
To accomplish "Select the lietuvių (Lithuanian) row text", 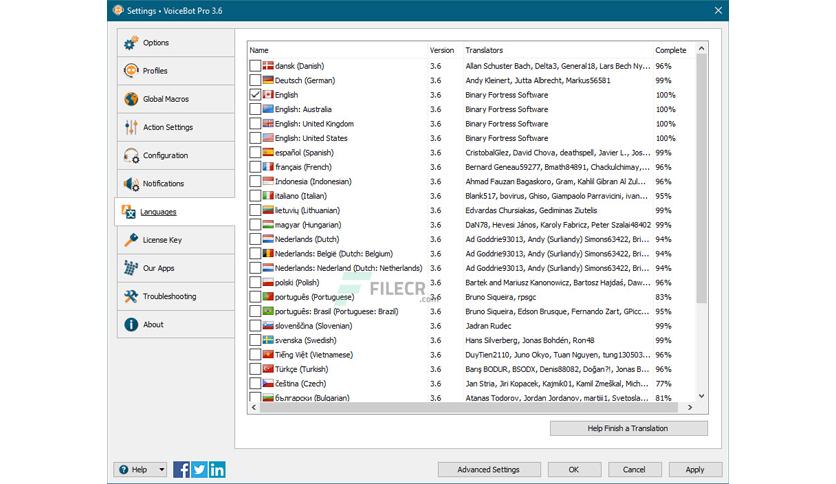I will click(307, 211).
